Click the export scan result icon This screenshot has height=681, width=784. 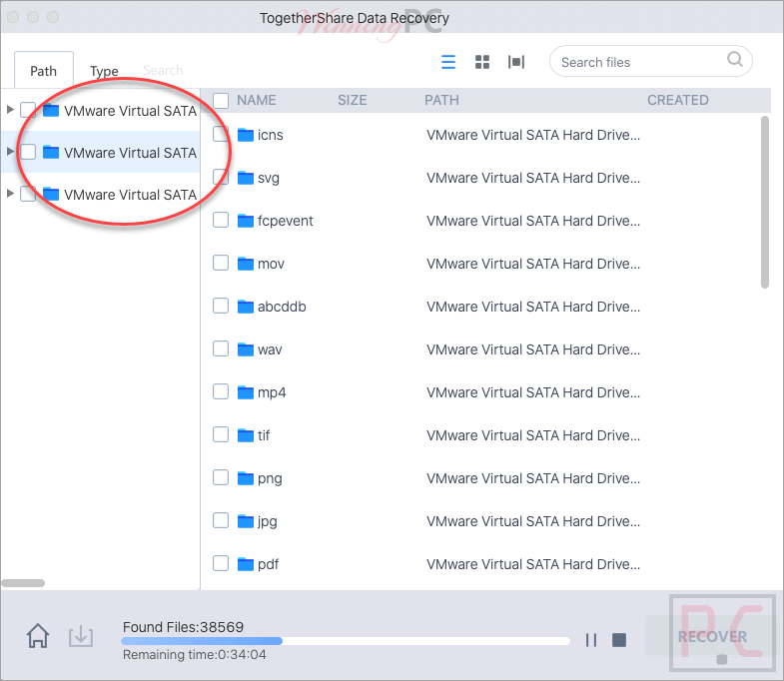coord(81,636)
